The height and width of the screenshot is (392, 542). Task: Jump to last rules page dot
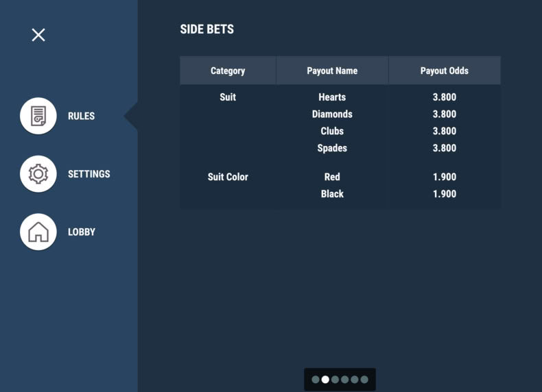click(364, 380)
